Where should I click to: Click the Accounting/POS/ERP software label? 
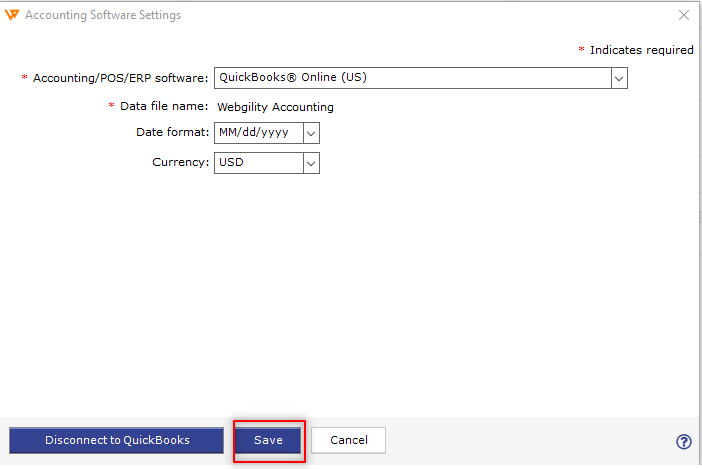click(x=120, y=78)
